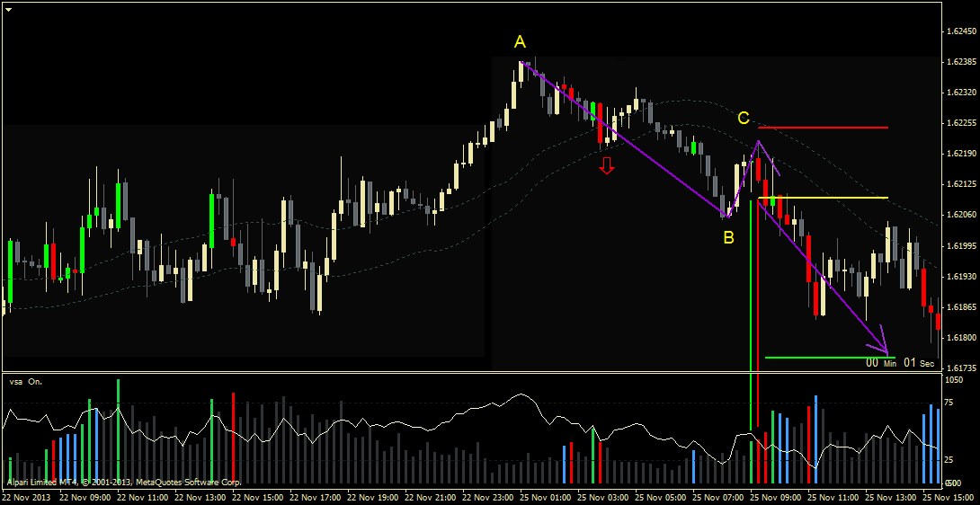Click the '22 Nov 2013' time label
The width and height of the screenshot is (980, 505).
28,498
